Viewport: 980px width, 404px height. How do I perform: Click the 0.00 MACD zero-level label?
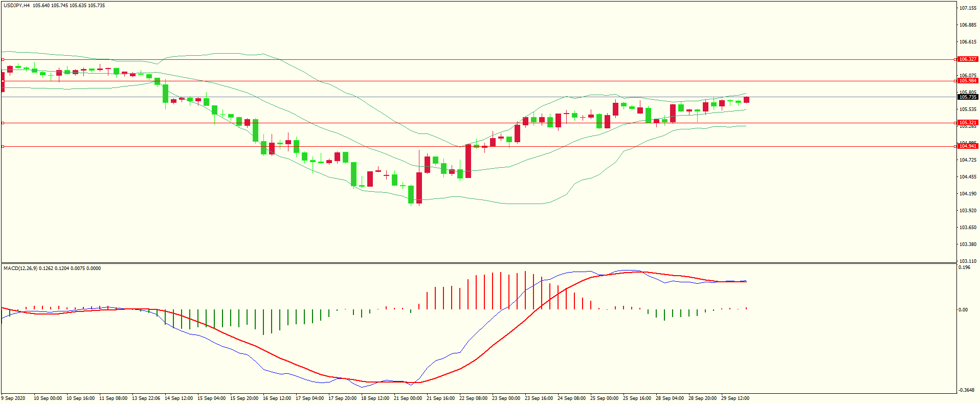(963, 310)
